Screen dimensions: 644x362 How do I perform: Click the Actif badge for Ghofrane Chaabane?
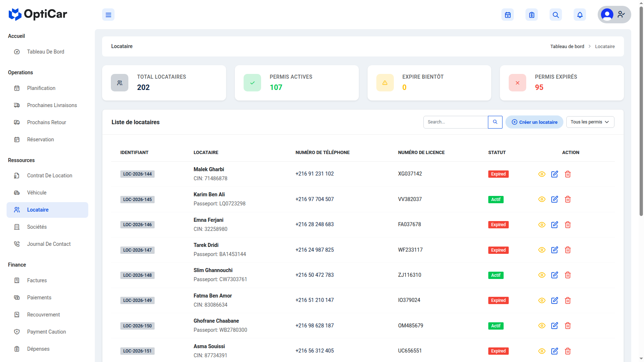[x=496, y=326]
